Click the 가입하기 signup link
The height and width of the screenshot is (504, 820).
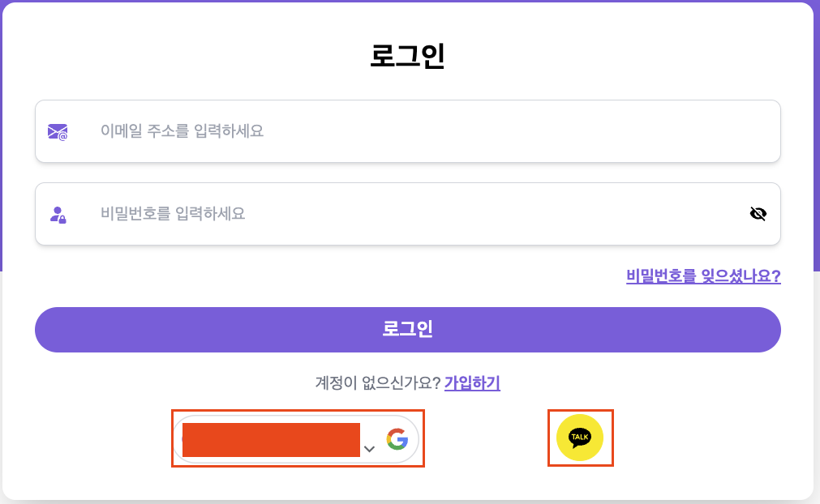pyautogui.click(x=473, y=383)
